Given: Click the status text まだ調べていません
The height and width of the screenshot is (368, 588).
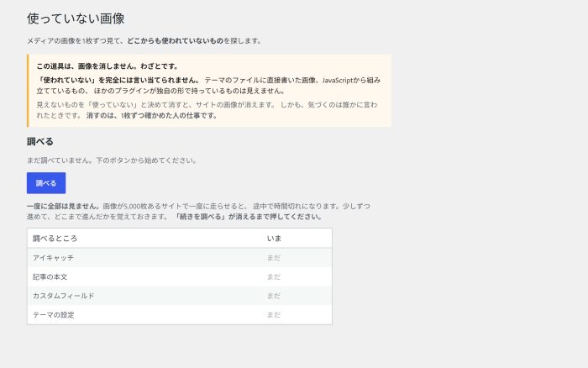Looking at the screenshot, I should tap(112, 160).
